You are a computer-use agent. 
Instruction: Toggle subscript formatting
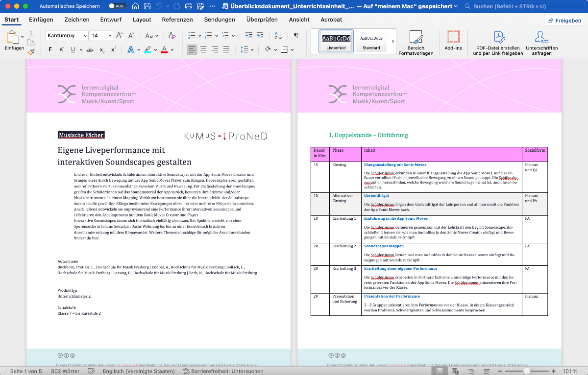(102, 49)
